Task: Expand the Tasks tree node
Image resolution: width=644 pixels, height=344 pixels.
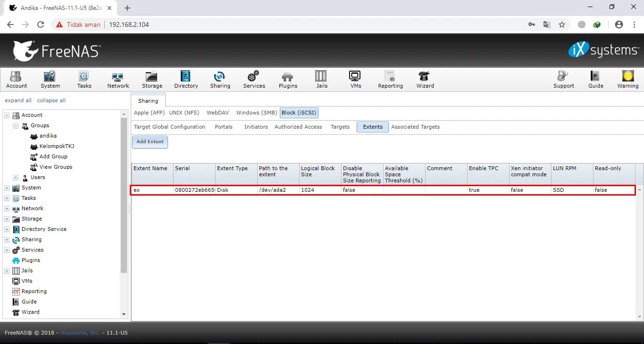Action: pos(7,198)
